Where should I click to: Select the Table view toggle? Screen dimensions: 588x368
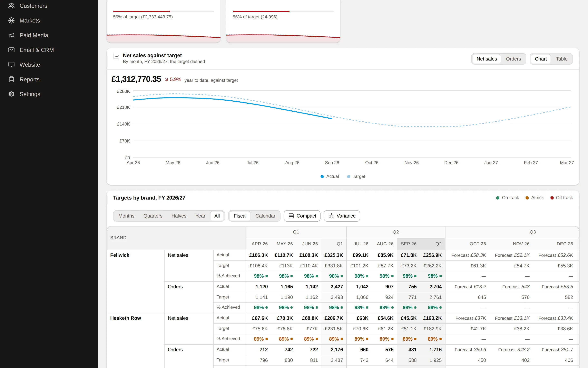pos(561,59)
